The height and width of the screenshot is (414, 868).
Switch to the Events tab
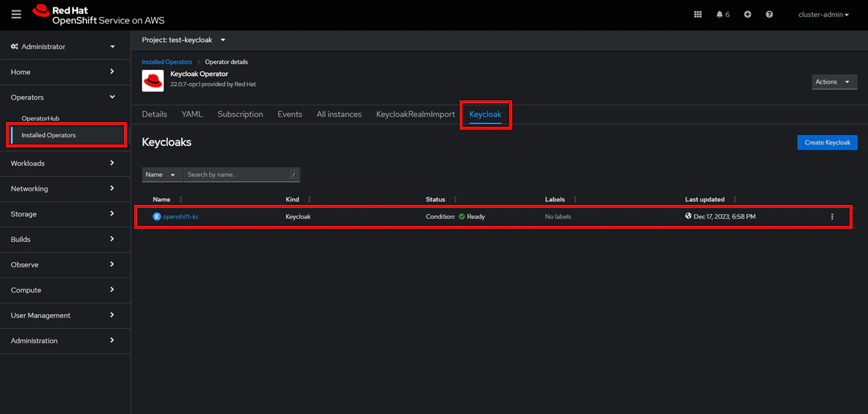290,114
